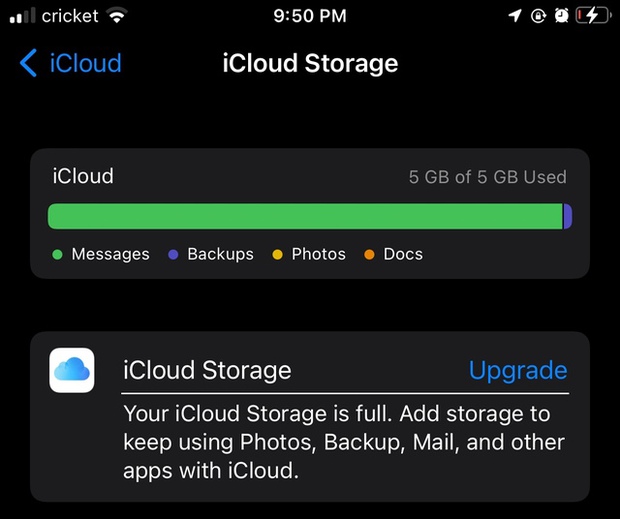Screen dimensions: 620x519
Task: Tap the 9:50 PM clock in status bar
Action: (x=309, y=16)
